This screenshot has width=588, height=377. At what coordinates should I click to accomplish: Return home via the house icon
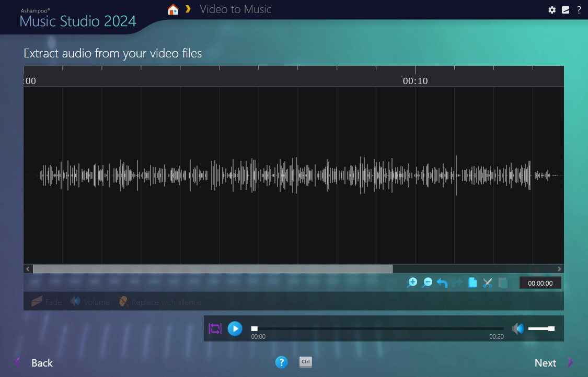172,9
